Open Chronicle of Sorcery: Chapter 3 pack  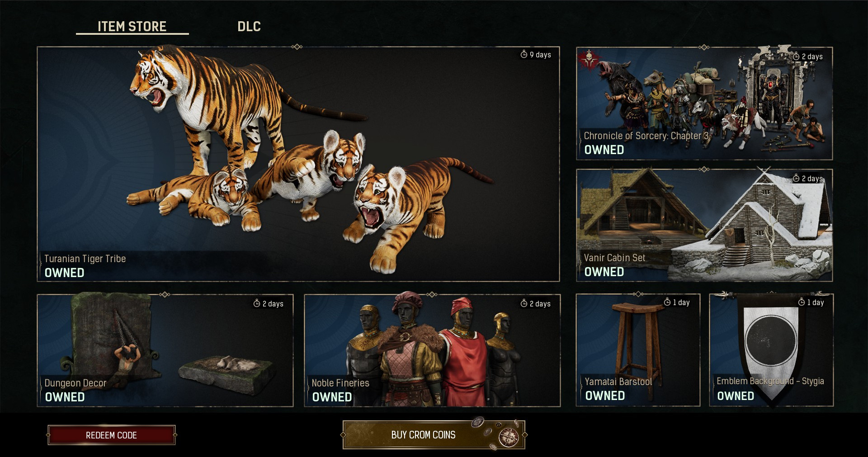point(704,103)
